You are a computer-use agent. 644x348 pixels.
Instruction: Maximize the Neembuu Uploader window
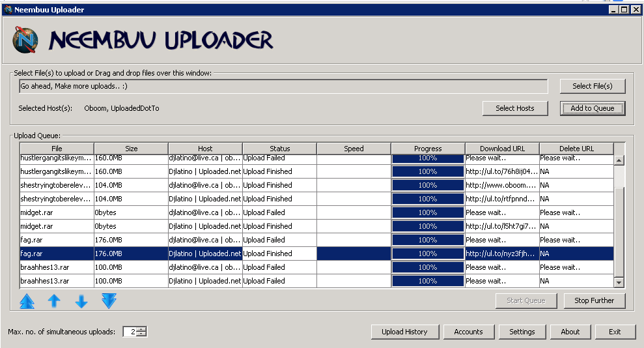624,10
